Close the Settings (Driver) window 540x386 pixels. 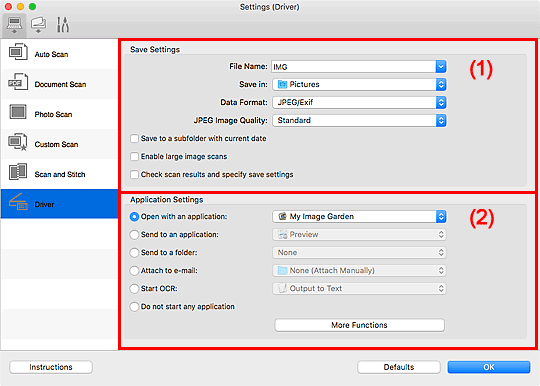point(8,7)
